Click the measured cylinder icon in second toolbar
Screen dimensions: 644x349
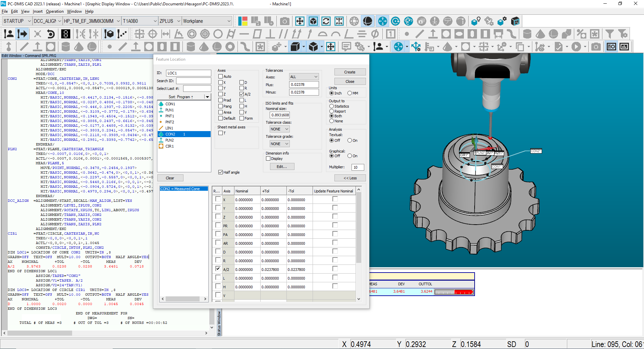527,34
